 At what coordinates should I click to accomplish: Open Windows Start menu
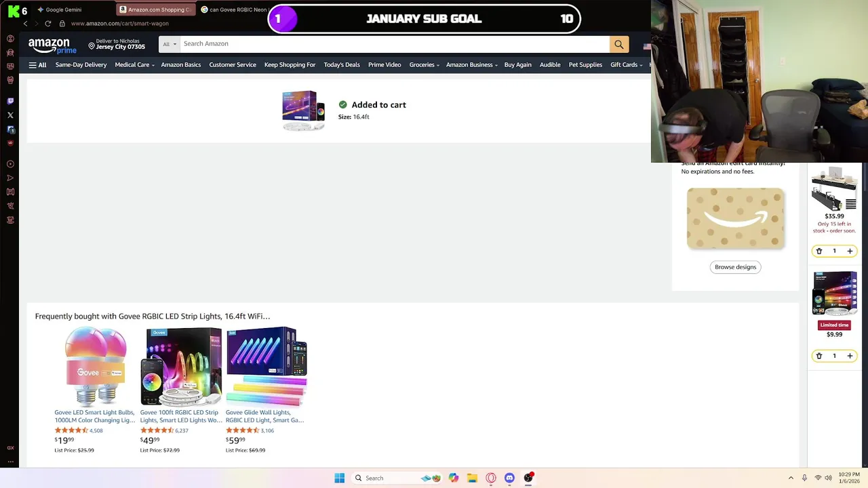pos(340,478)
